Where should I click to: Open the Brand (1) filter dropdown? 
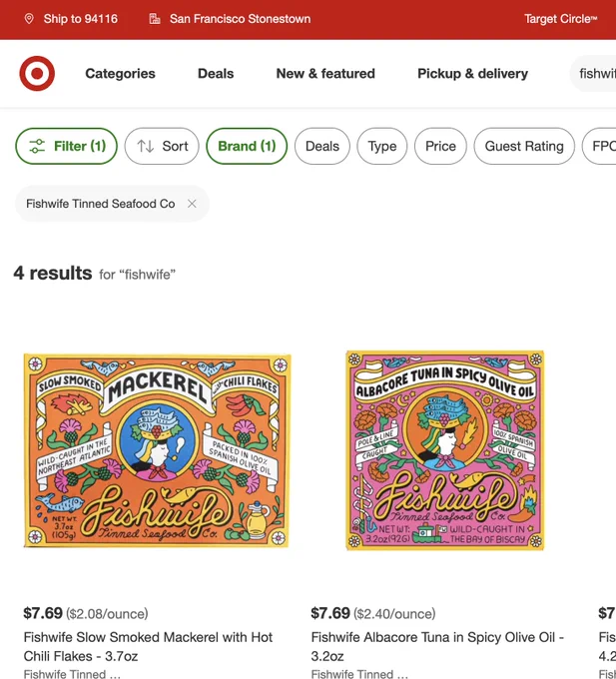(247, 146)
